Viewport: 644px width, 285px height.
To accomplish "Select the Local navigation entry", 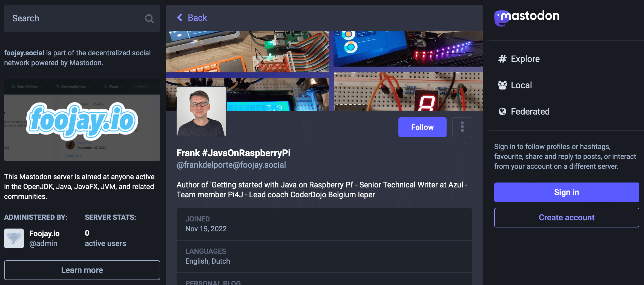I will 521,85.
